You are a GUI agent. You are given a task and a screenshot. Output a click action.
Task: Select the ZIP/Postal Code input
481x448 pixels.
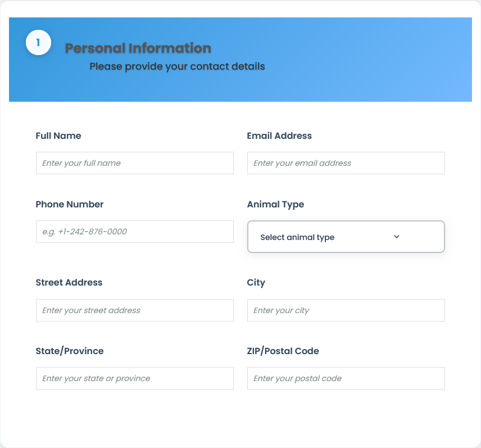pyautogui.click(x=346, y=378)
